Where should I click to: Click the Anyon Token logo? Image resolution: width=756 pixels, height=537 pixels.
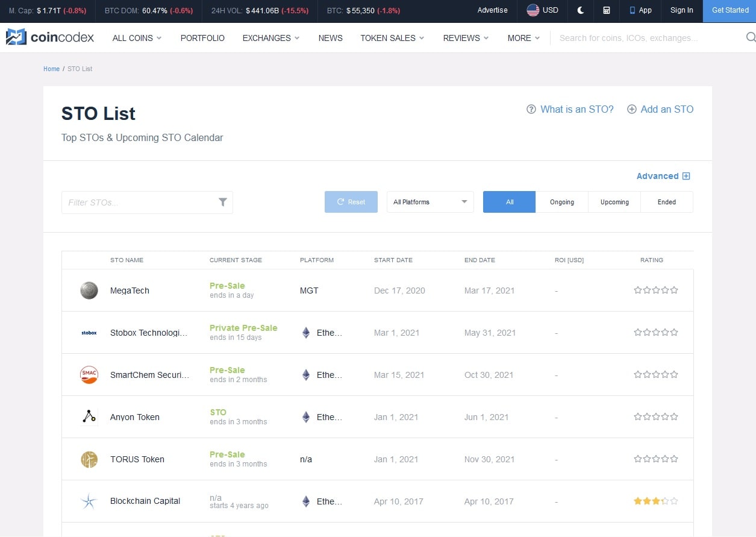[x=89, y=417]
